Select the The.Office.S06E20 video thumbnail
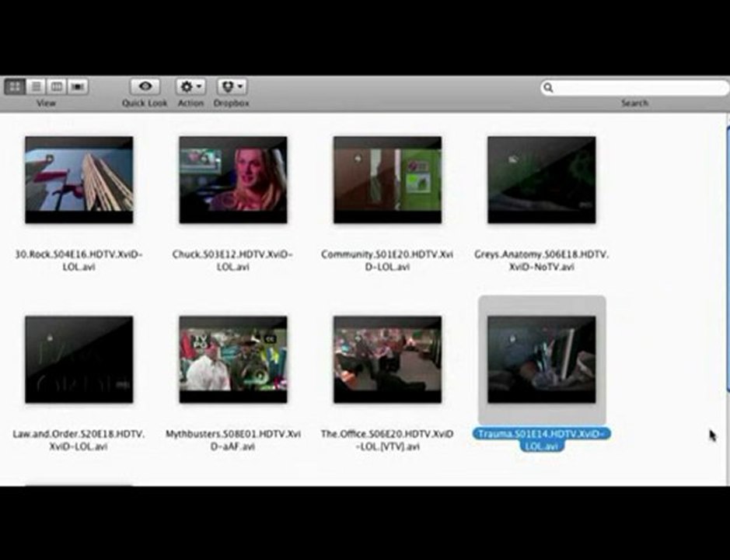Image resolution: width=730 pixels, height=560 pixels. click(387, 359)
